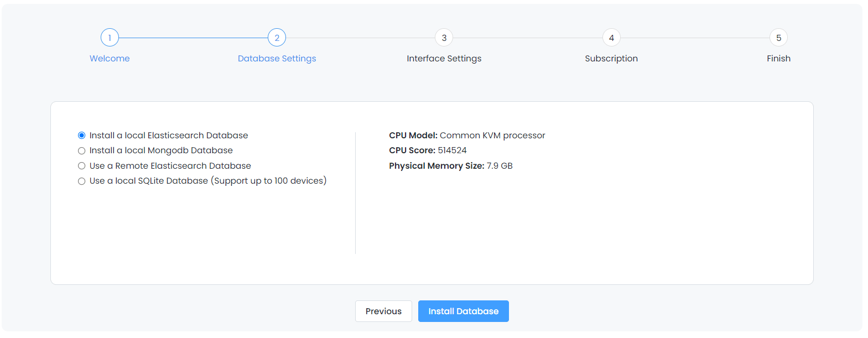This screenshot has height=338, width=868.
Task: Open the Database Settings step label
Action: [277, 59]
